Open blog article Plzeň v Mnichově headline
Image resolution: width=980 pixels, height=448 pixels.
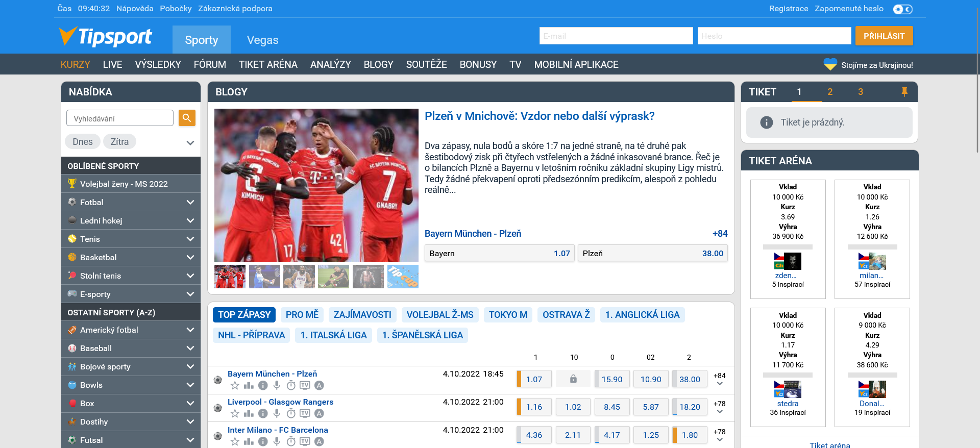click(x=540, y=116)
